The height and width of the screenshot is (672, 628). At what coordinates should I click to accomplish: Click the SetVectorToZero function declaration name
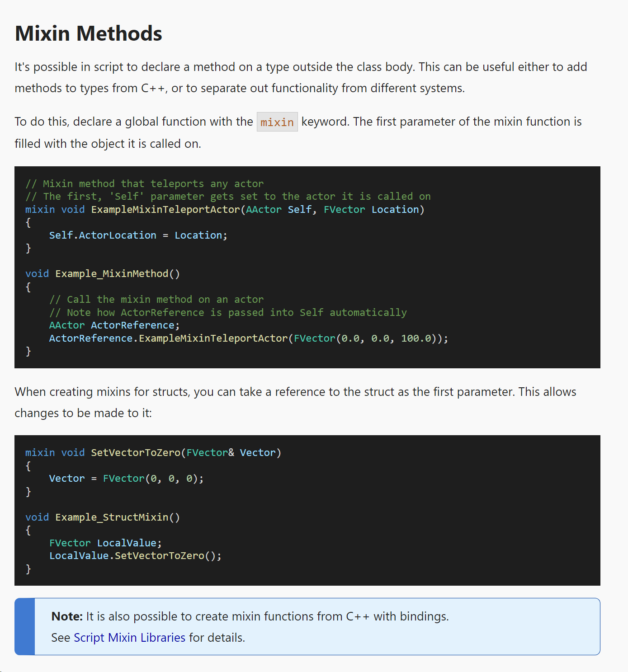click(x=136, y=453)
